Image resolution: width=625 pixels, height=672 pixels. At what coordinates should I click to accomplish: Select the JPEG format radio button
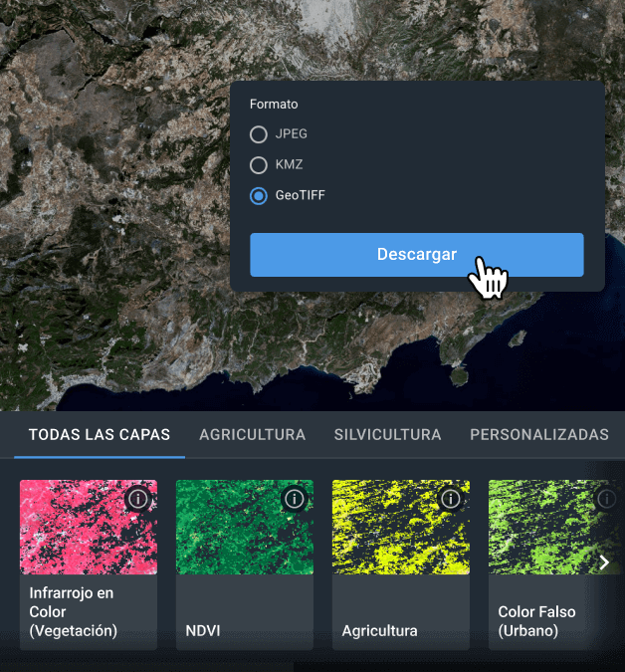(259, 134)
